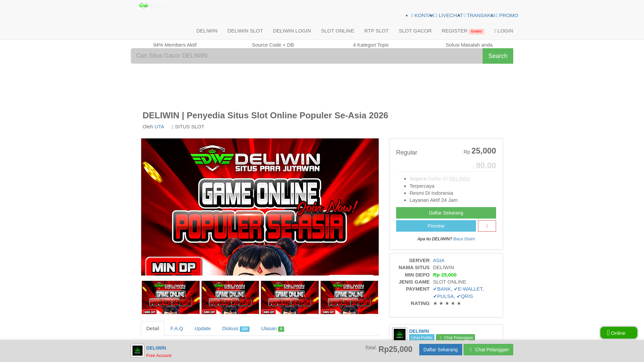This screenshot has width=644, height=362.
Task: Click the Cari Situs Gacor search field
Action: click(x=307, y=56)
